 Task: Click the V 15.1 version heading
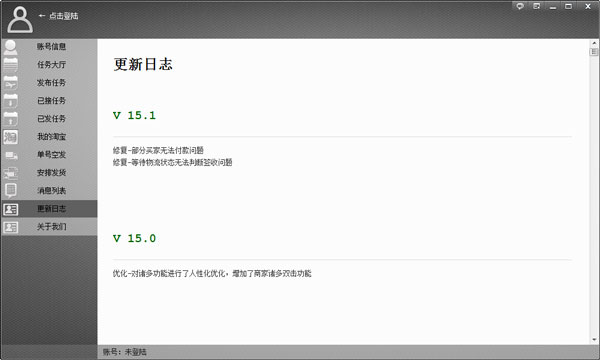pos(134,115)
